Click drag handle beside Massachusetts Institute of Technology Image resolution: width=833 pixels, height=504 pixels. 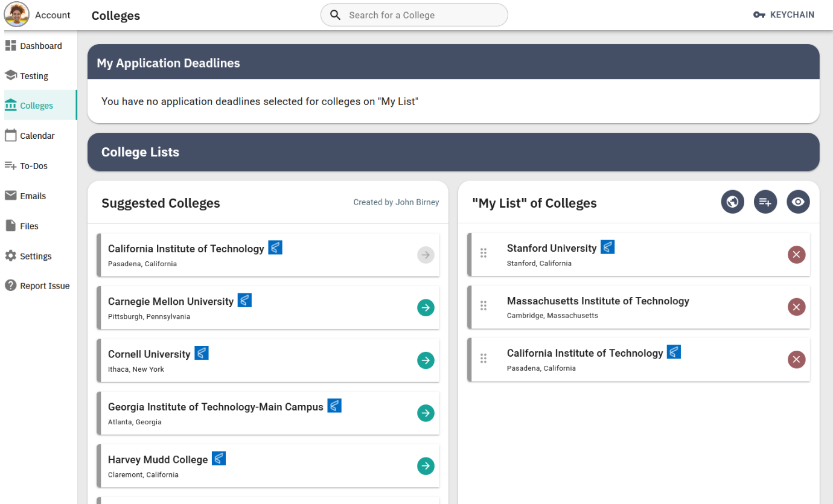coord(484,306)
